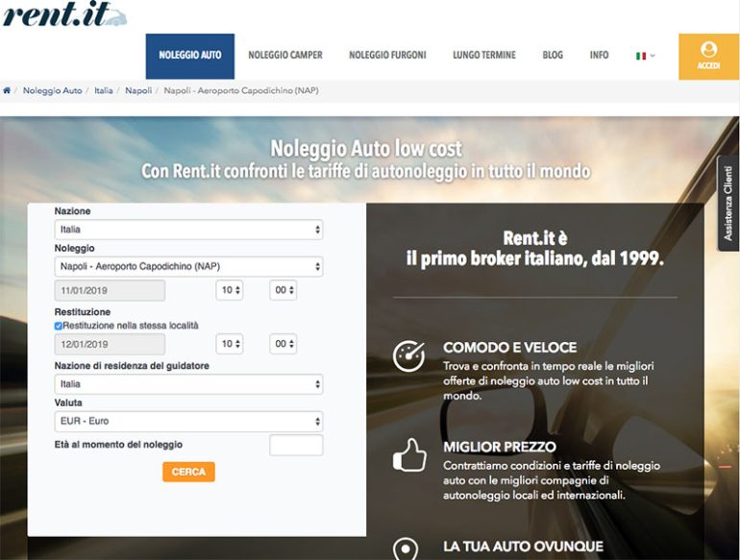Open pickup hour dropdown next to 11/01/2019
740x560 pixels.
[x=230, y=290]
